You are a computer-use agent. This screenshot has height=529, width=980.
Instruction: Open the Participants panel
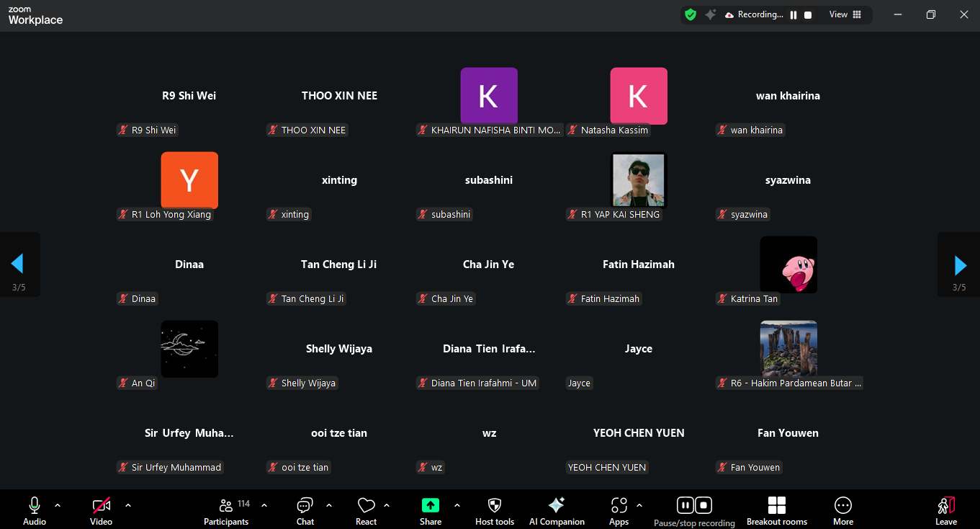(x=226, y=510)
